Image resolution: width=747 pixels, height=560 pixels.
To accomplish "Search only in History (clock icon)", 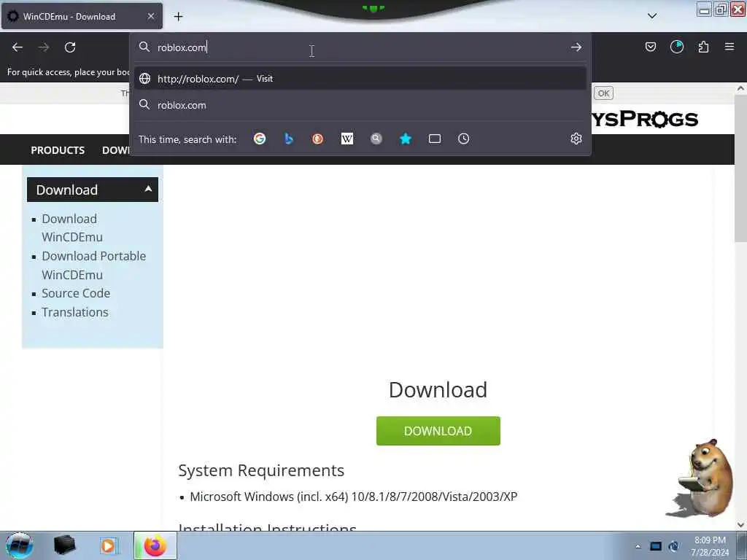I will click(x=463, y=139).
